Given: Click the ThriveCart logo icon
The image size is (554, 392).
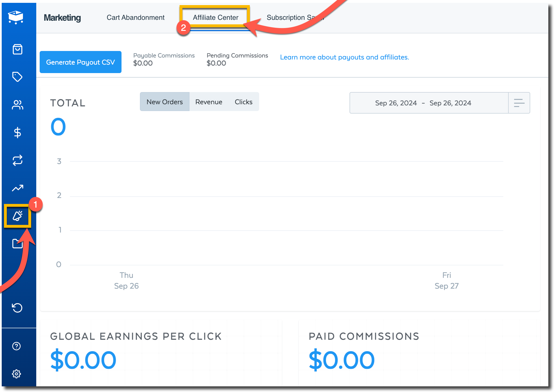Looking at the screenshot, I should point(16,17).
